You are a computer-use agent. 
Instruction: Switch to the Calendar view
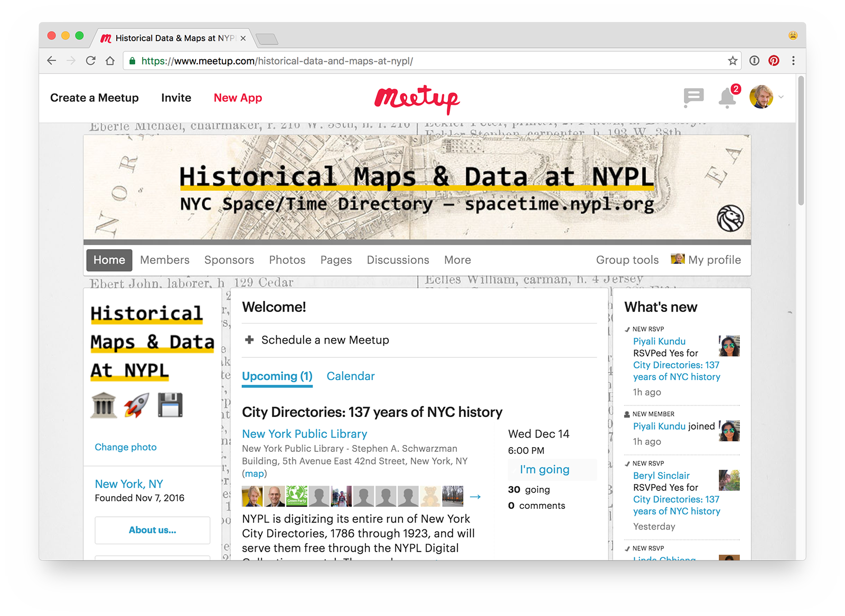point(351,376)
